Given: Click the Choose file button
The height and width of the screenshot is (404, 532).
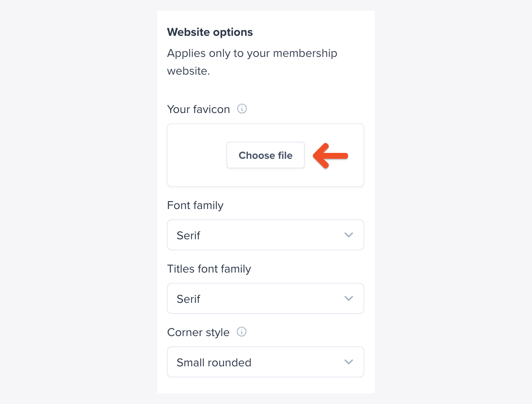Looking at the screenshot, I should pyautogui.click(x=266, y=155).
